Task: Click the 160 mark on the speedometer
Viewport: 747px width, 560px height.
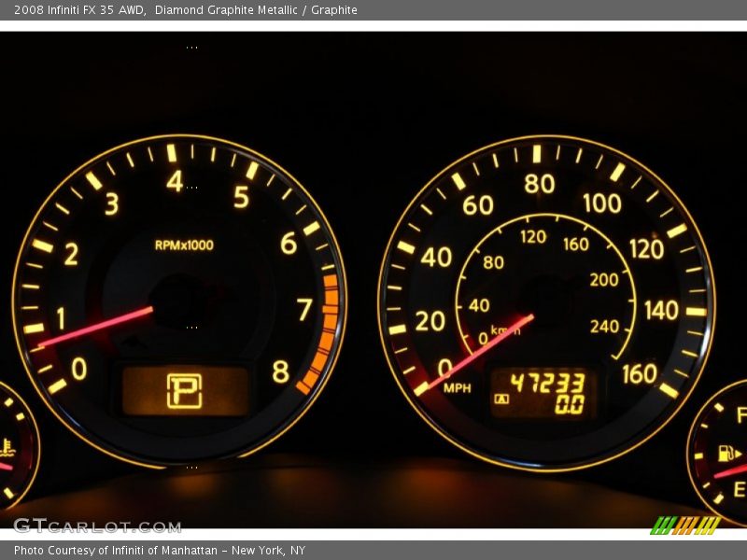Action: (x=640, y=374)
